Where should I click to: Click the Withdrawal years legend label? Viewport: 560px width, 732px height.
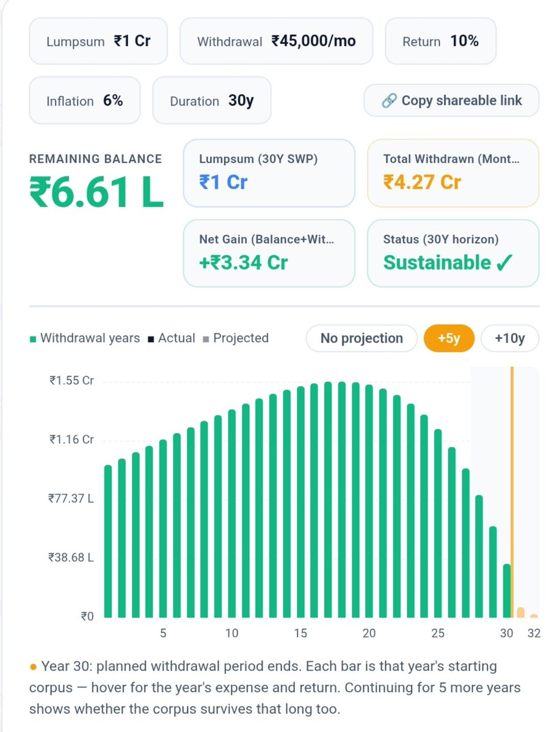[x=90, y=338]
